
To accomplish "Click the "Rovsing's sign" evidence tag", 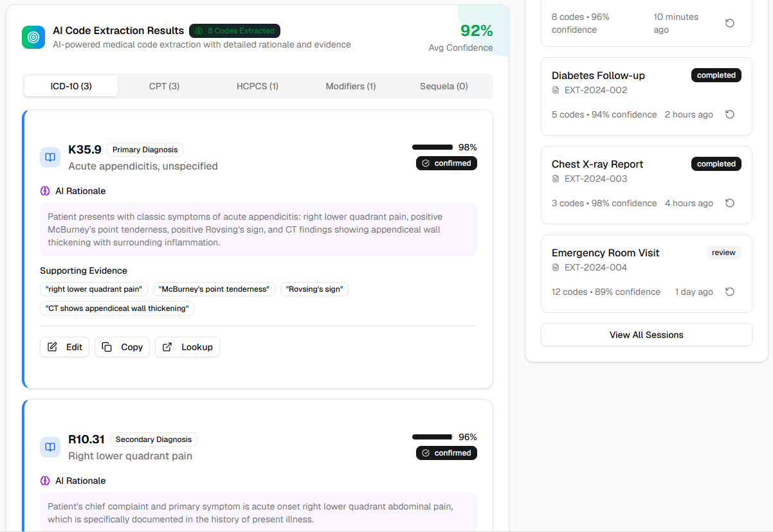I will 314,289.
